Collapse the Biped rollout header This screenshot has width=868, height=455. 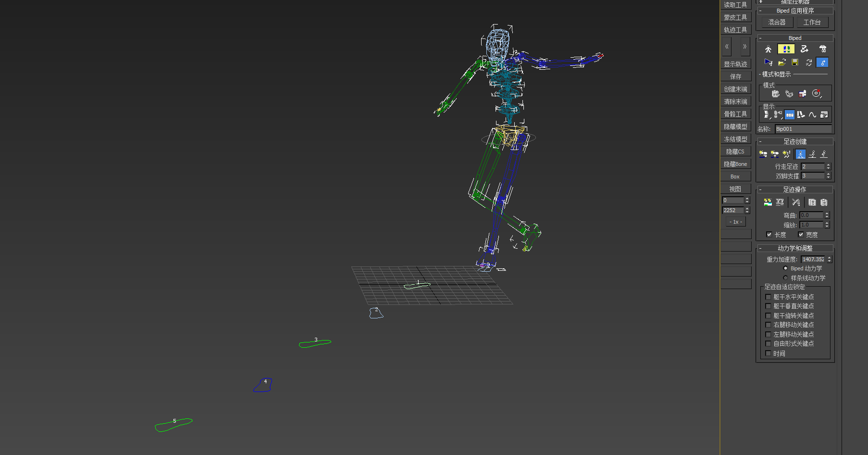tap(795, 38)
